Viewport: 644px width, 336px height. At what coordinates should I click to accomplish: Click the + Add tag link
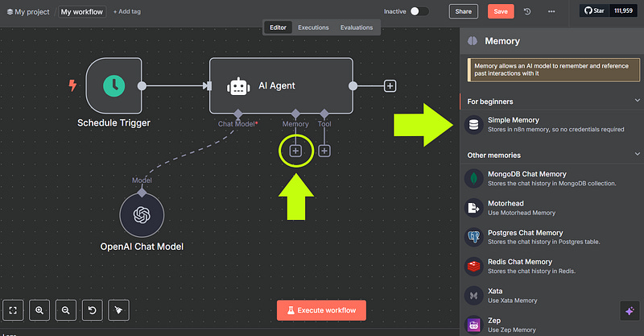pyautogui.click(x=127, y=11)
